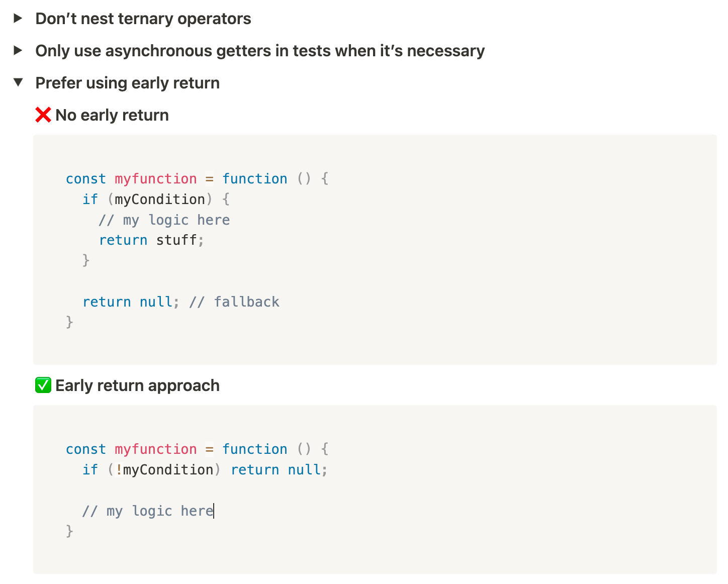Click "myfunction" in the first code block
The height and width of the screenshot is (584, 728).
(156, 179)
